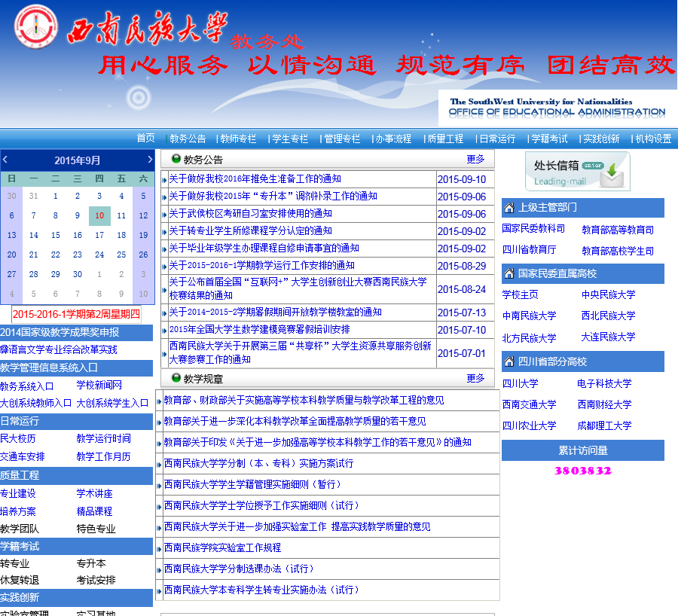Open 西南民族学院实验室工作规程 regulation
The width and height of the screenshot is (678, 616).
(222, 547)
